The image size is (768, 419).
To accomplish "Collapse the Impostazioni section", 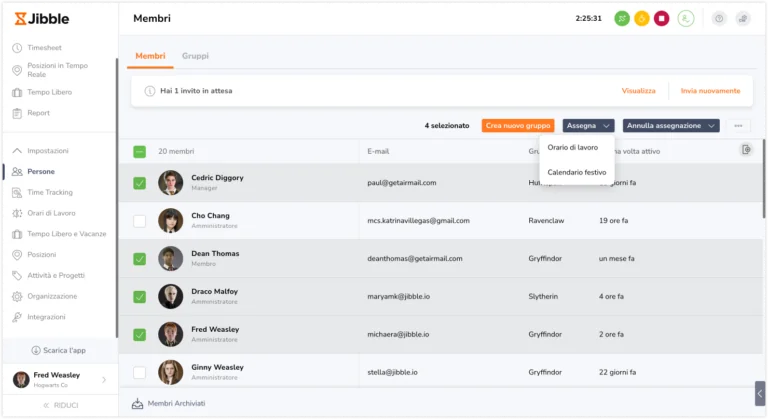I will coord(48,150).
